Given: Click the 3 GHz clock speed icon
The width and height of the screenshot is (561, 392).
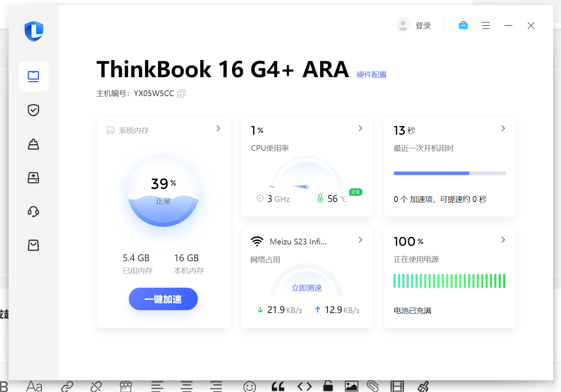Looking at the screenshot, I should [260, 198].
